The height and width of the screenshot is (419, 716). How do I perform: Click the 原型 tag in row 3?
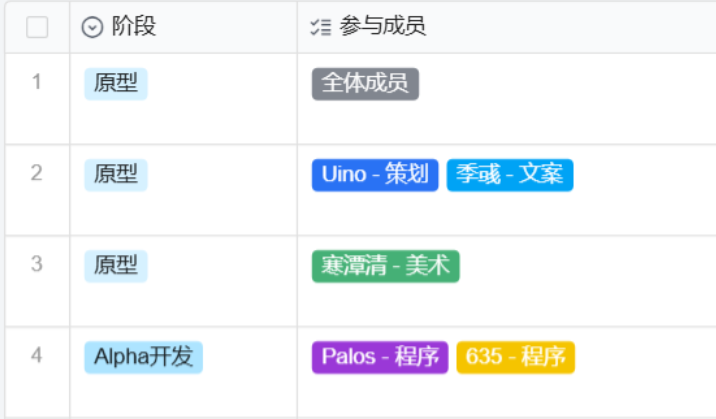coord(116,266)
